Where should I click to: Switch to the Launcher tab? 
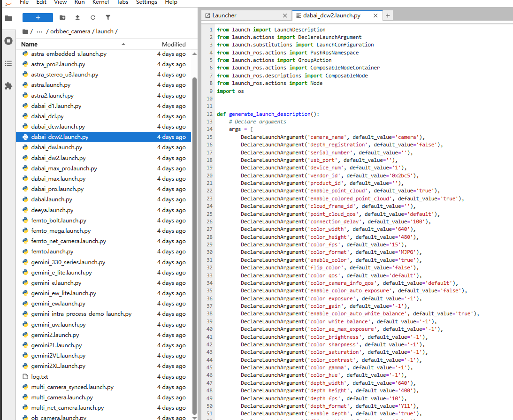point(224,15)
